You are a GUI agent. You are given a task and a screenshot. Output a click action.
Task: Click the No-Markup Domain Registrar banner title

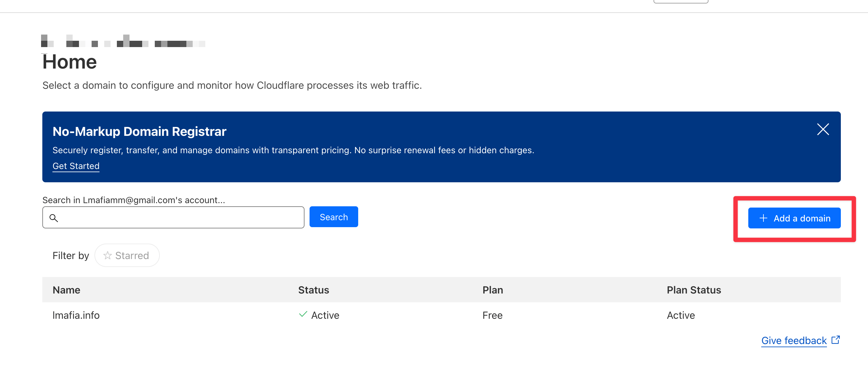point(139,131)
